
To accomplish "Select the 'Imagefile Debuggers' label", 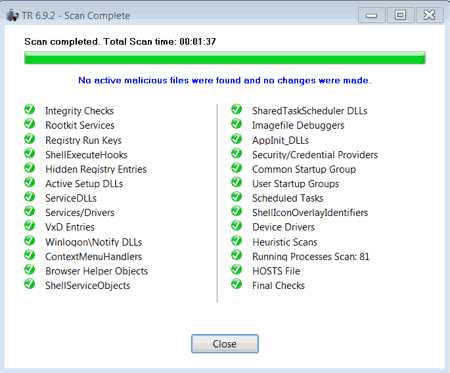I will 298,126.
